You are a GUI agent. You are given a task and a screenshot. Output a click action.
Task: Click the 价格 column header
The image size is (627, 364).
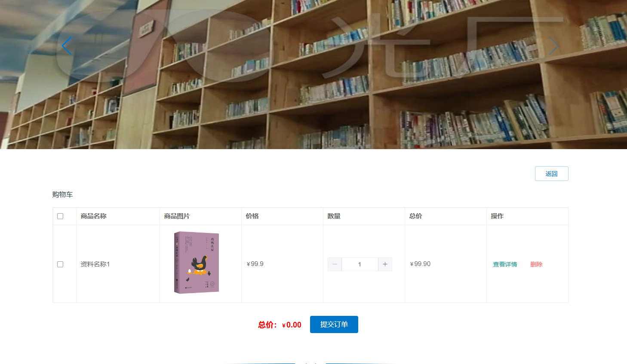click(x=252, y=216)
